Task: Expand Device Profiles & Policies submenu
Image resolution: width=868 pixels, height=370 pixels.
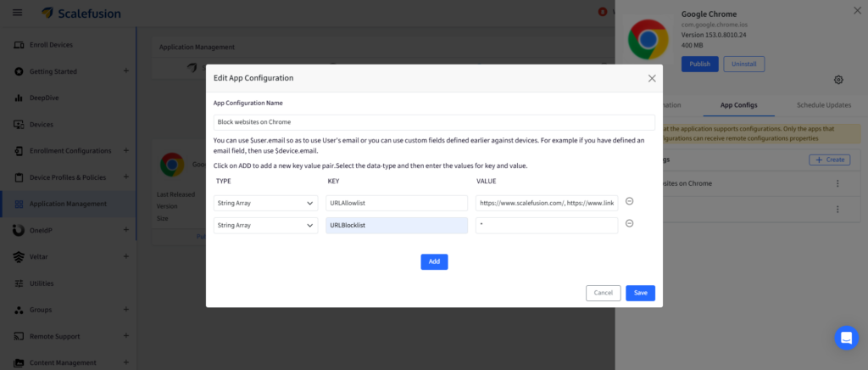Action: [126, 177]
